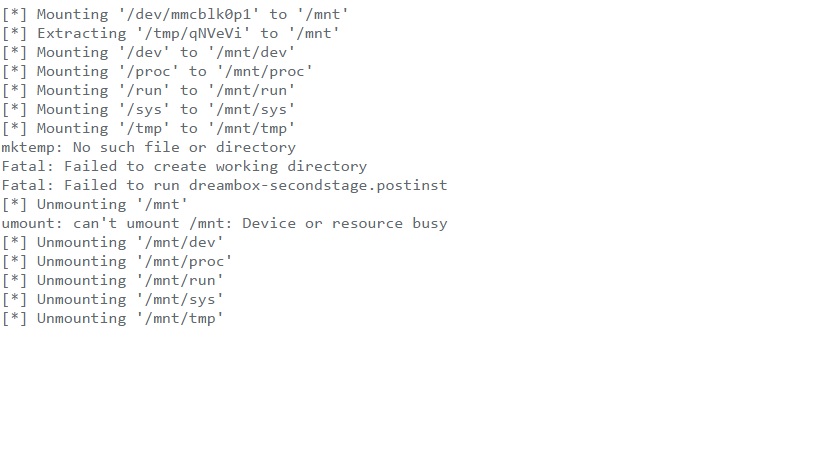This screenshot has height=460, width=819.
Task: Click the Extracting '/tmp/qNVeVi' line
Action: click(x=170, y=33)
